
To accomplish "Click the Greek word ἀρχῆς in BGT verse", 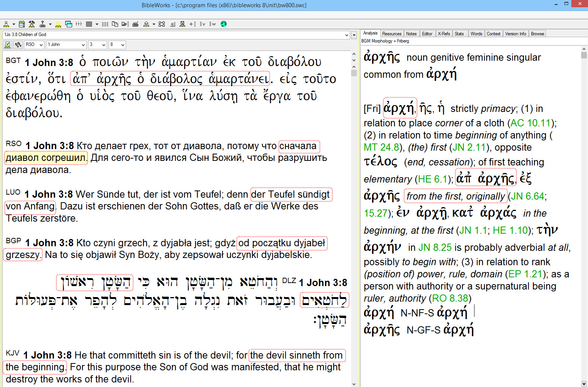I will pos(114,79).
